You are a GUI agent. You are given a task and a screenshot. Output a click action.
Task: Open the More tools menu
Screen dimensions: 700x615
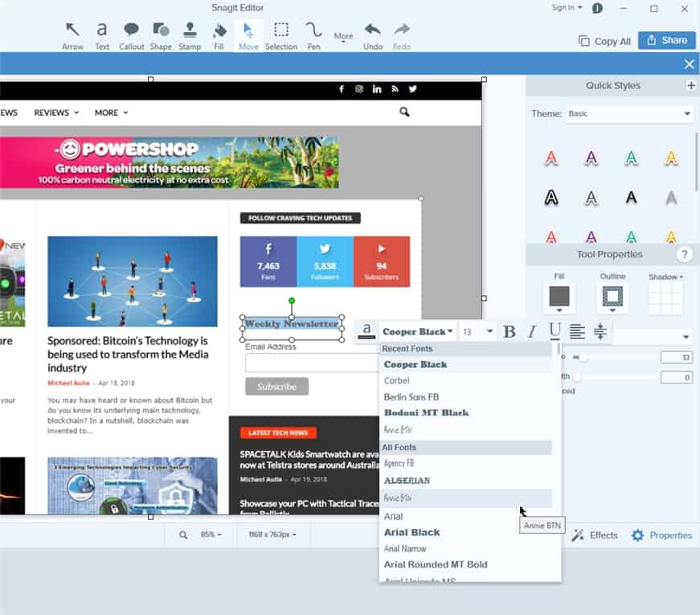click(x=343, y=37)
